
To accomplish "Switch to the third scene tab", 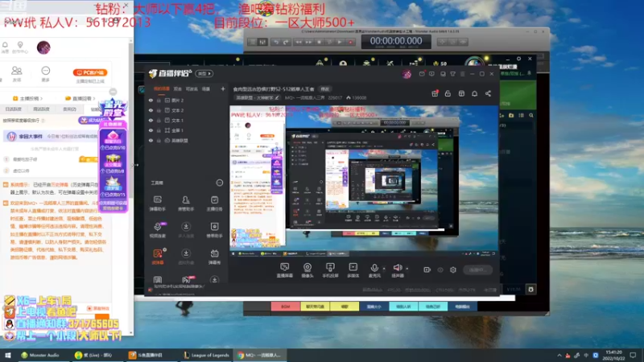I will click(192, 88).
